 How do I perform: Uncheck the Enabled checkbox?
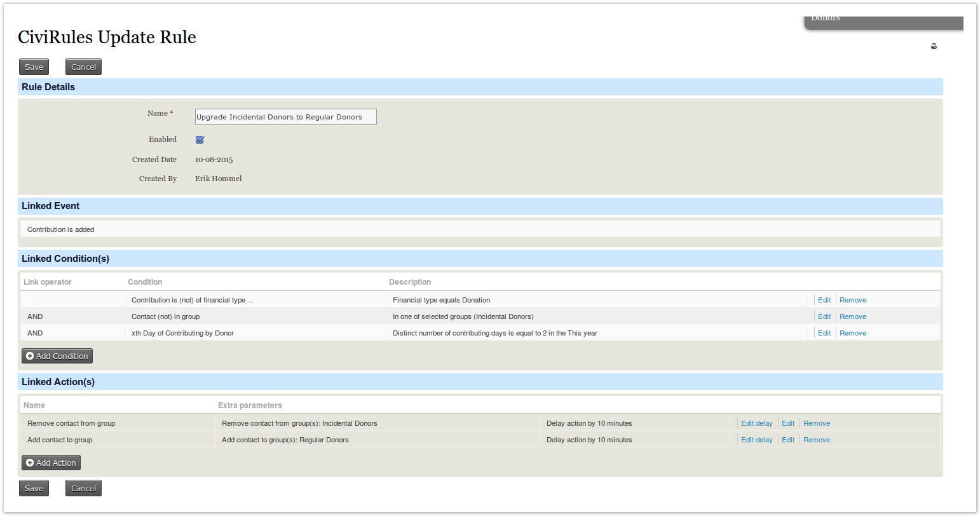click(x=200, y=140)
